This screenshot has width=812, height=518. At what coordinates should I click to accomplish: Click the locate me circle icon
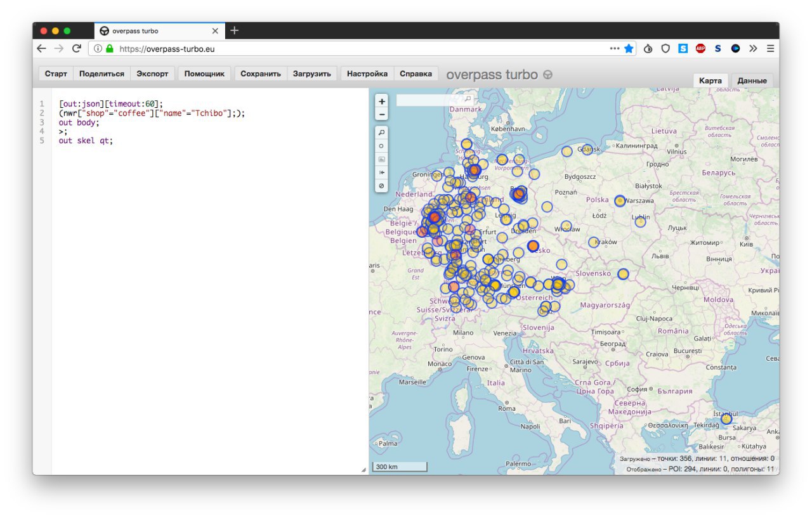[x=381, y=146]
